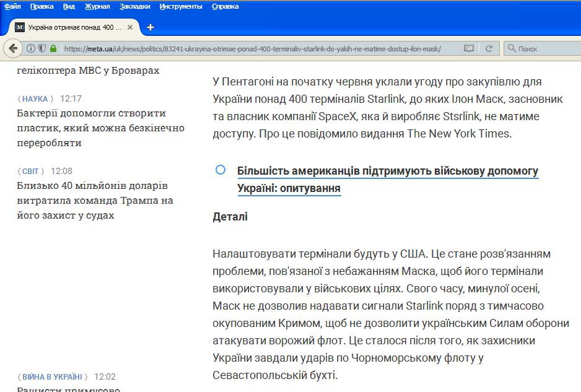Open a new tab with plus button

click(150, 27)
